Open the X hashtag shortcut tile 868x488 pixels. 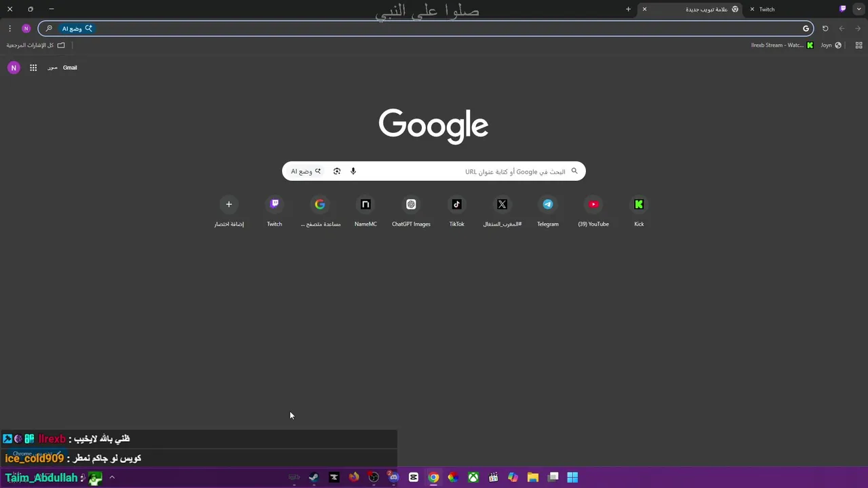pyautogui.click(x=502, y=211)
